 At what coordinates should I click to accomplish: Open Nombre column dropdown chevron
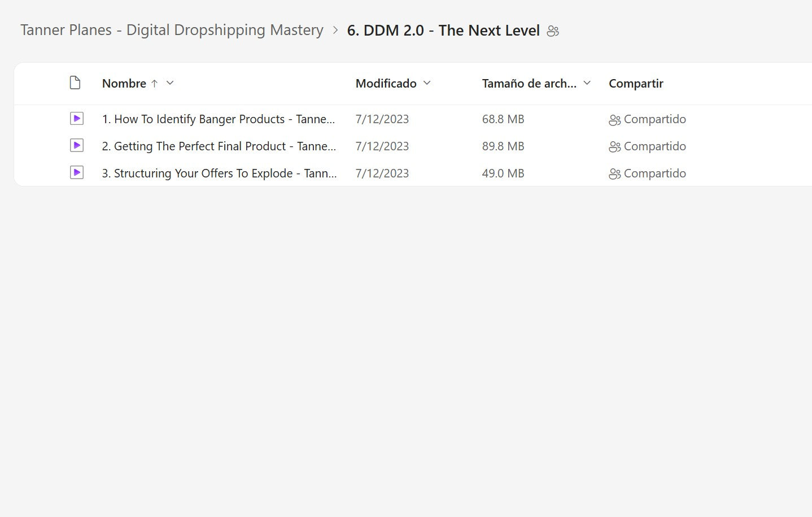coord(170,83)
